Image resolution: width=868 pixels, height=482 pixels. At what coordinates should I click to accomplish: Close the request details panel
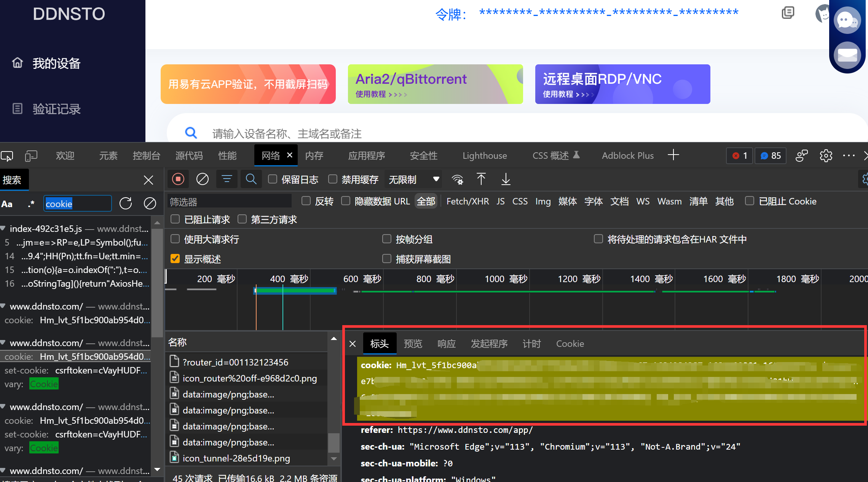[x=353, y=344]
